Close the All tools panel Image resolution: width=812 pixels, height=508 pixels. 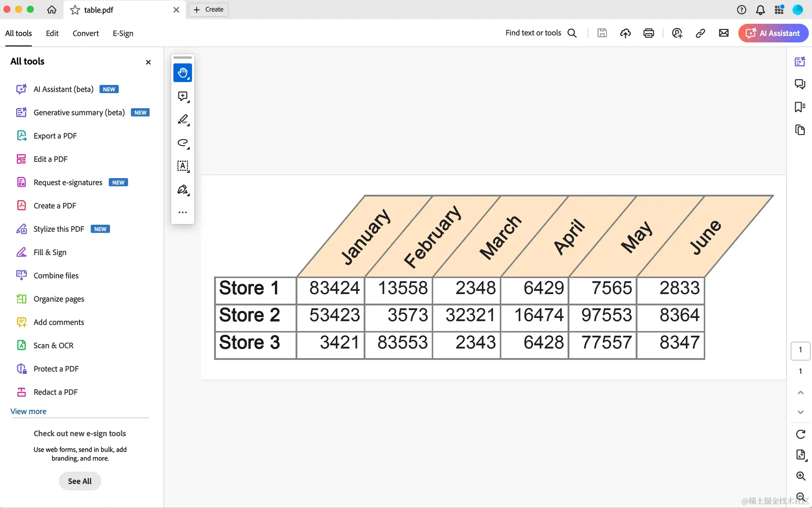(148, 62)
